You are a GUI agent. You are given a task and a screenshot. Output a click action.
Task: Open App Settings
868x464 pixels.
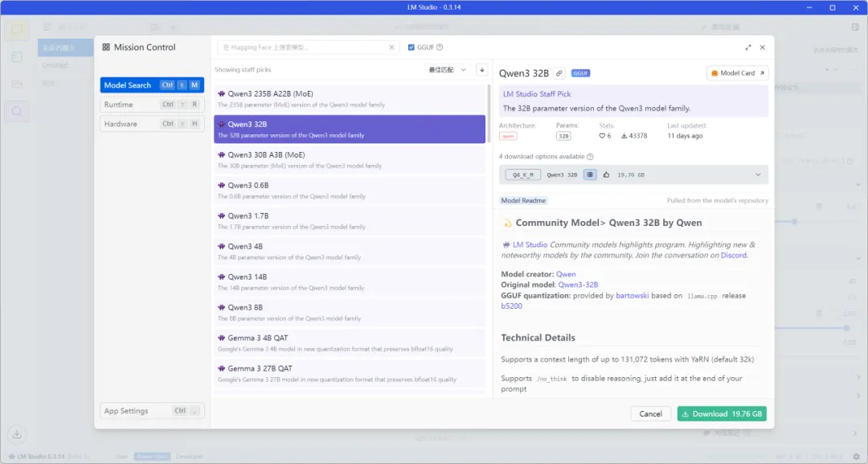click(152, 411)
